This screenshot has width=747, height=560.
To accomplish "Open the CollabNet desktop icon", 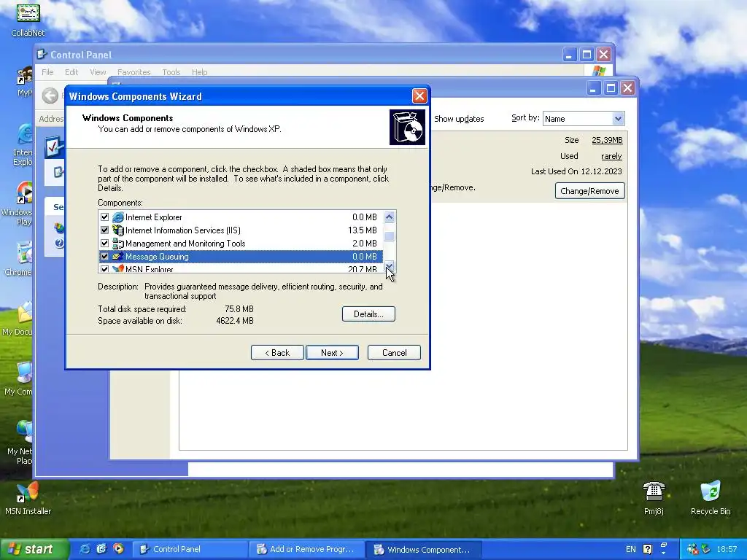I will tap(28, 20).
